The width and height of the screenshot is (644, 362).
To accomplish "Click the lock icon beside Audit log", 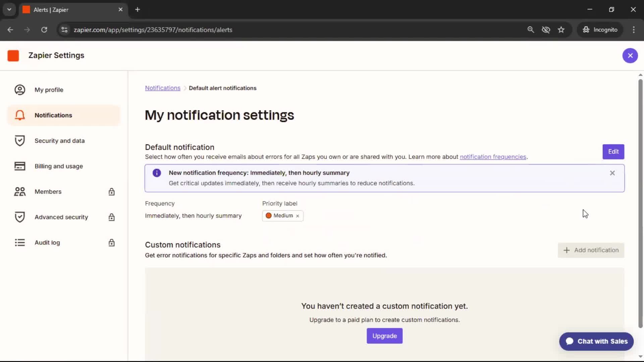I will (112, 243).
